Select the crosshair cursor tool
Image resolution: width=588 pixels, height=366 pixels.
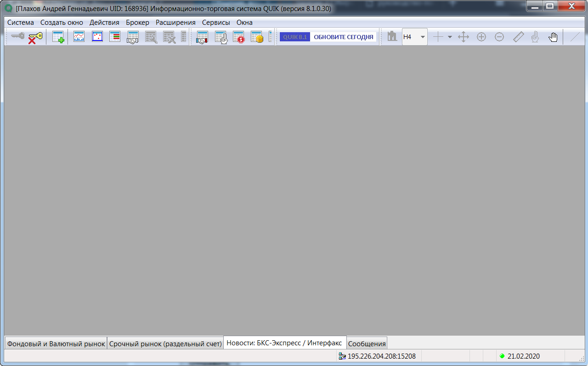[439, 37]
